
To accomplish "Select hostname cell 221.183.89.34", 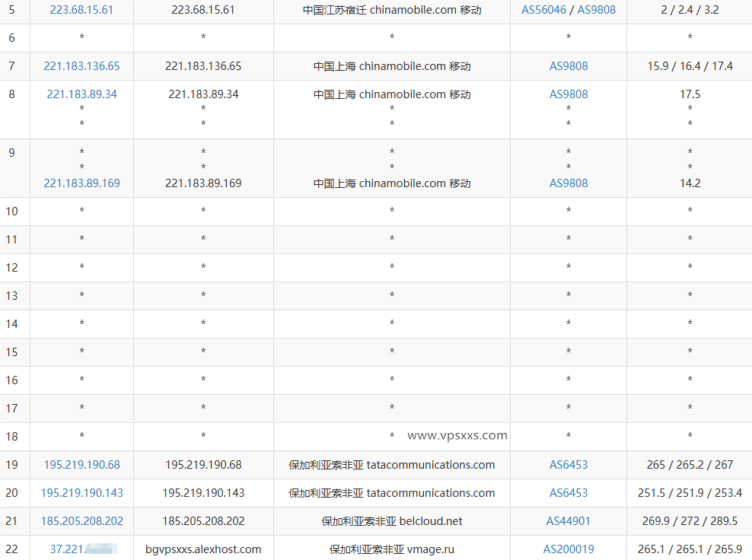I will tap(203, 94).
